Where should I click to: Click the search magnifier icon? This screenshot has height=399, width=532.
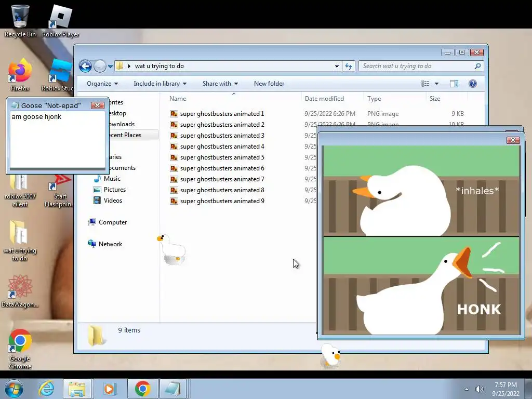[x=477, y=66]
